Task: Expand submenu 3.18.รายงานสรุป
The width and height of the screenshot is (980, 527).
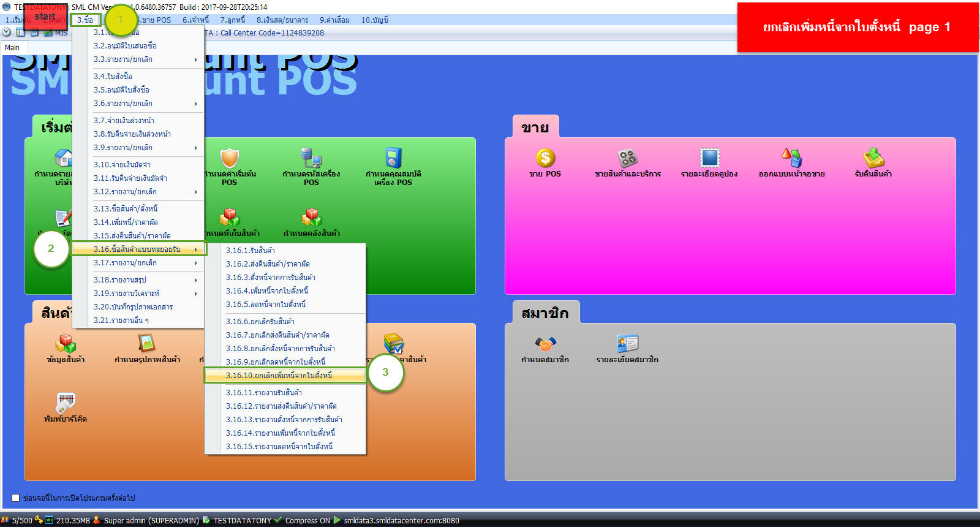Action: tap(138, 280)
